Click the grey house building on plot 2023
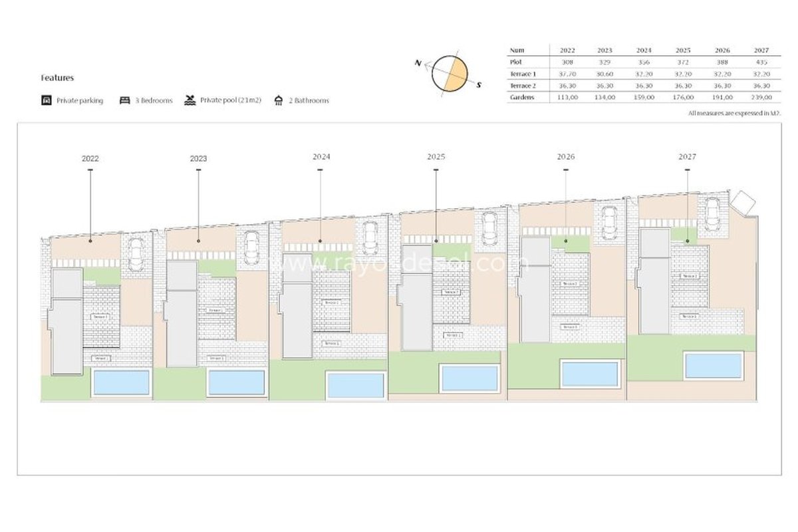This screenshot has width=798, height=532. 181,313
